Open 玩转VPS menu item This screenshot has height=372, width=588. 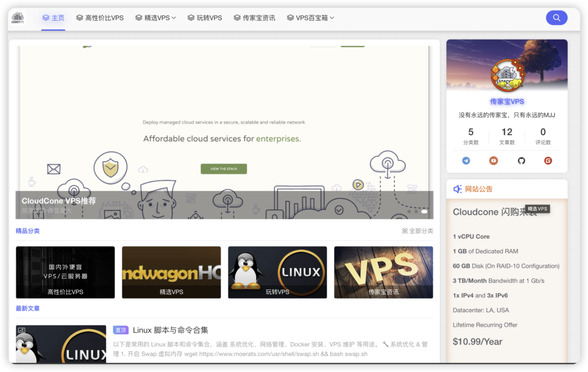(205, 18)
